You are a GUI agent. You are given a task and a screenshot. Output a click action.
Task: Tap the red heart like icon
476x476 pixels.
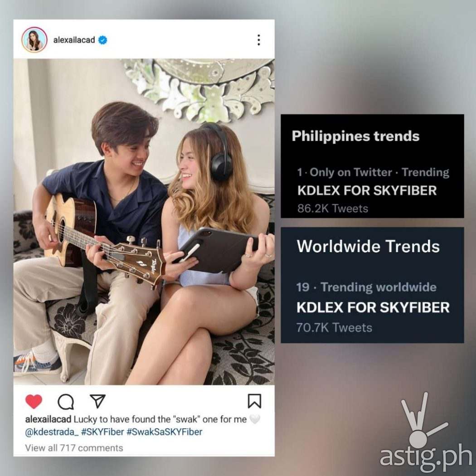[34, 402]
